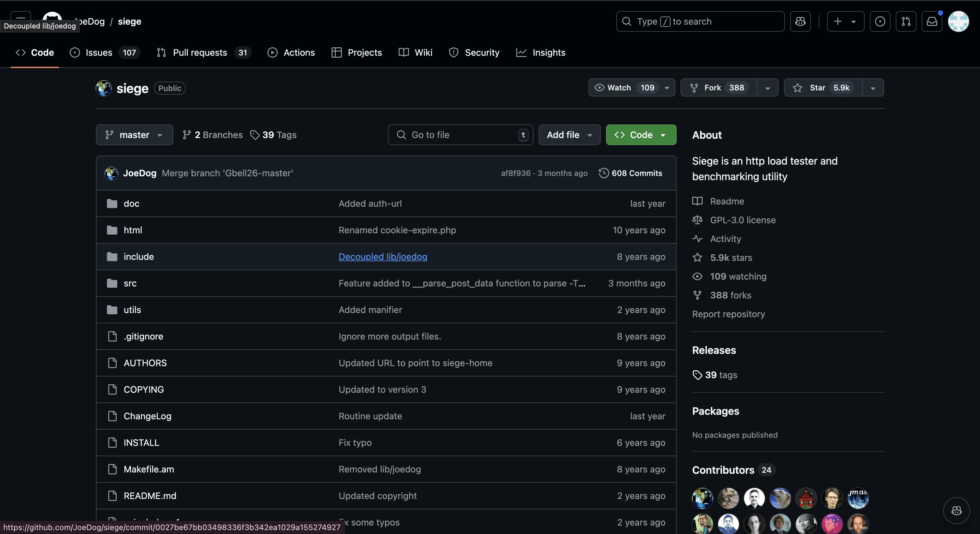Screen dimensions: 980x534
Task: Expand the green Code dropdown
Action: point(641,135)
